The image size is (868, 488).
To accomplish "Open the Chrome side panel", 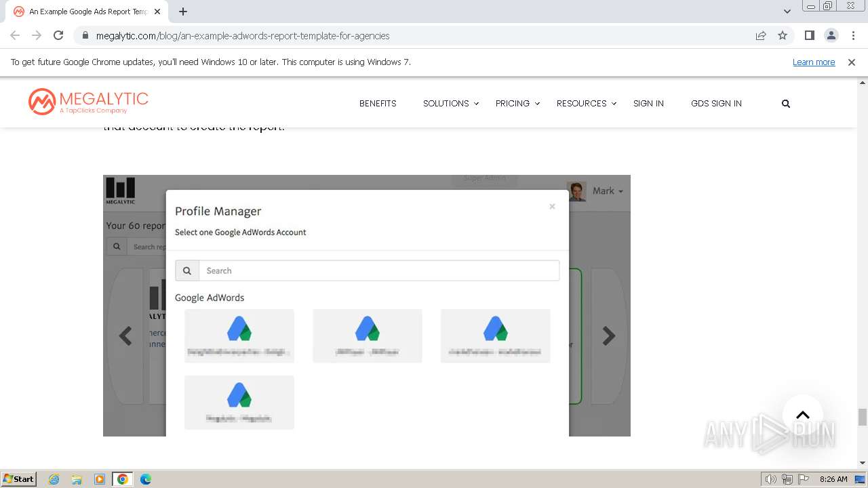I will (x=810, y=35).
